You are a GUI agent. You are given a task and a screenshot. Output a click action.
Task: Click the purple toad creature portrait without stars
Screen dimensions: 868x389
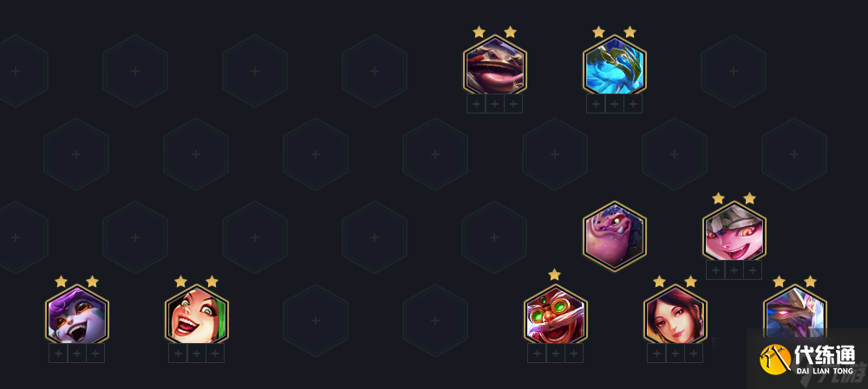(x=615, y=237)
